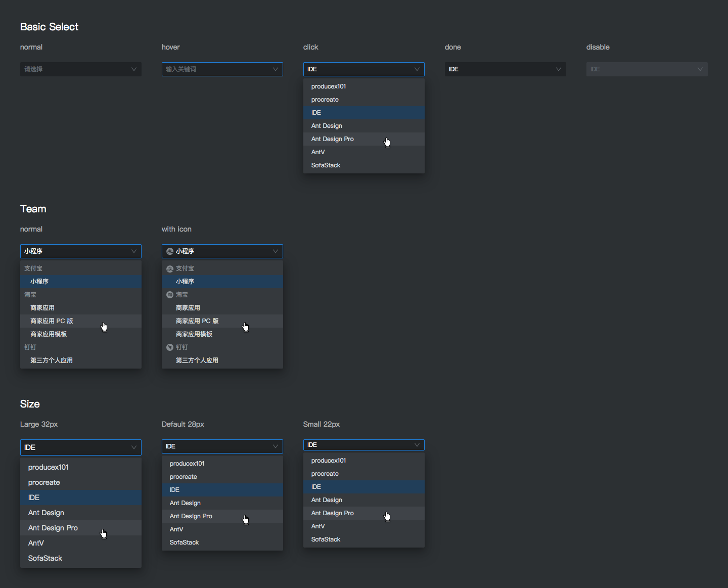Image resolution: width=728 pixels, height=588 pixels.
Task: Click the chevron arrow in the Team normal select
Action: [x=134, y=251]
